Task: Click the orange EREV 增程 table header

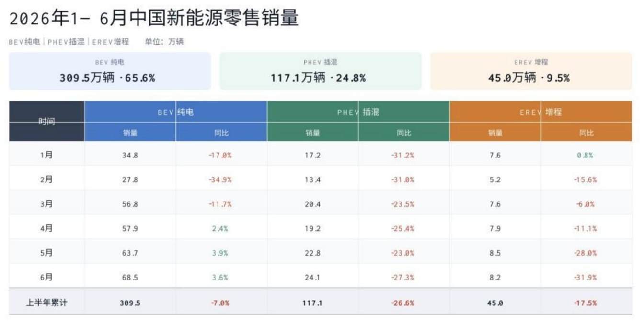Action: [541, 112]
